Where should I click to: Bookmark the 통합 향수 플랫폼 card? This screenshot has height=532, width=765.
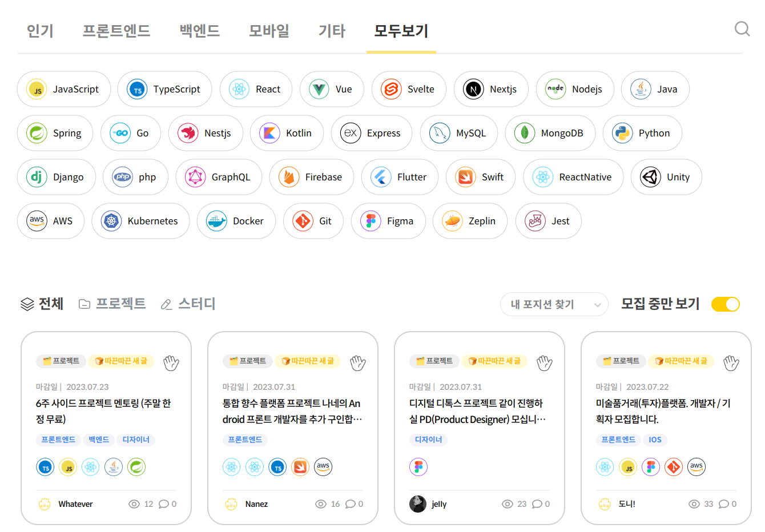358,362
